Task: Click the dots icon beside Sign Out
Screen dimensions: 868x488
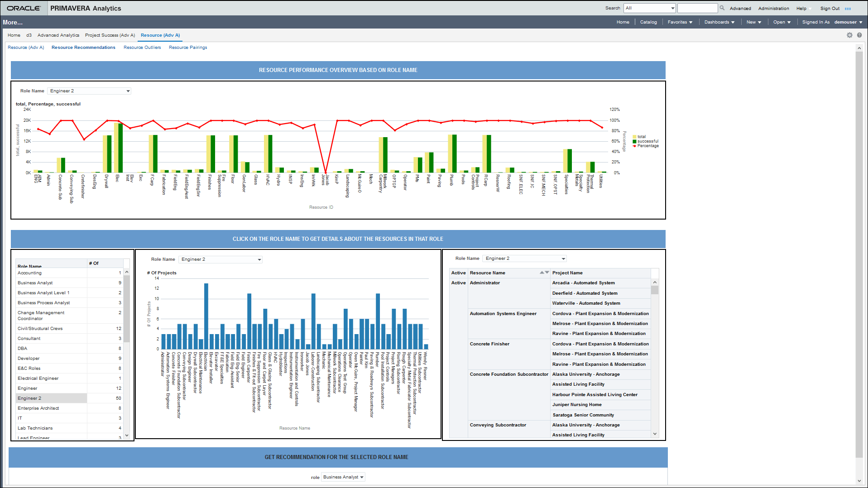Action: 848,9
